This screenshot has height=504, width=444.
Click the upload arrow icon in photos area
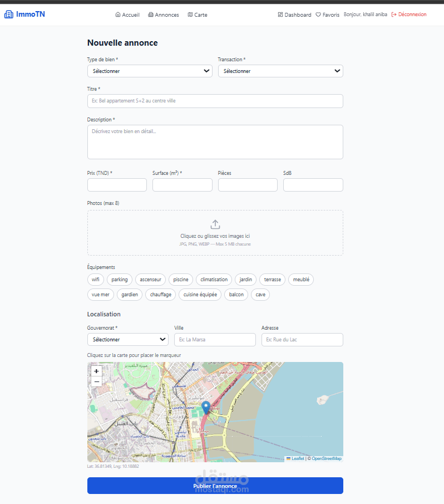click(215, 224)
